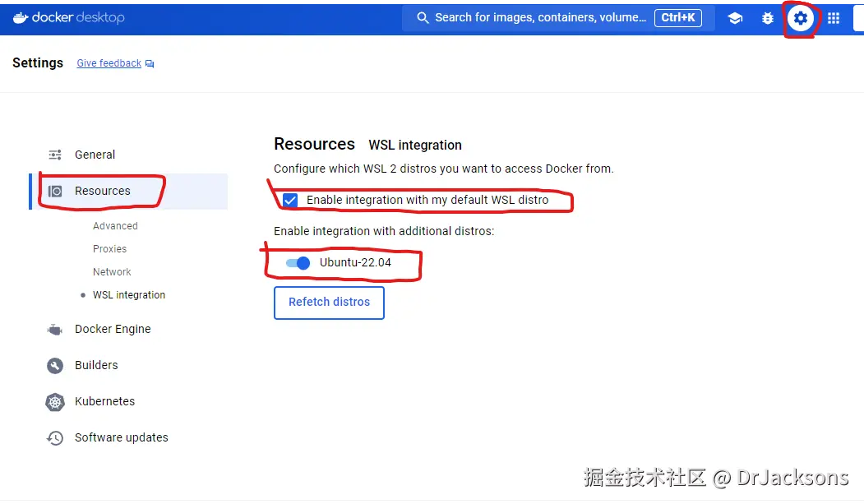Click the Builders wrench icon
Screen dimensions: 864x504
(55, 366)
